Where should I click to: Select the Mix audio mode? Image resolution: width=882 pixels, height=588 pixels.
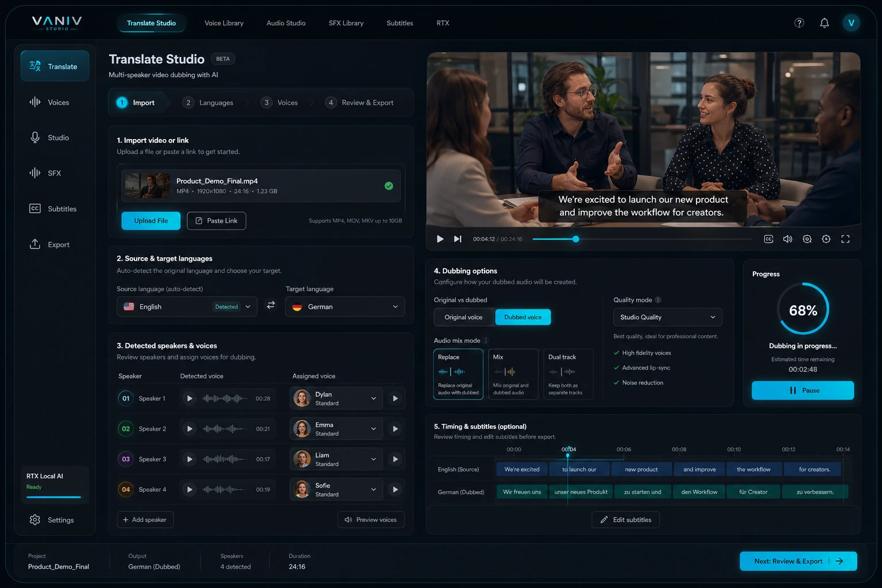tap(513, 374)
